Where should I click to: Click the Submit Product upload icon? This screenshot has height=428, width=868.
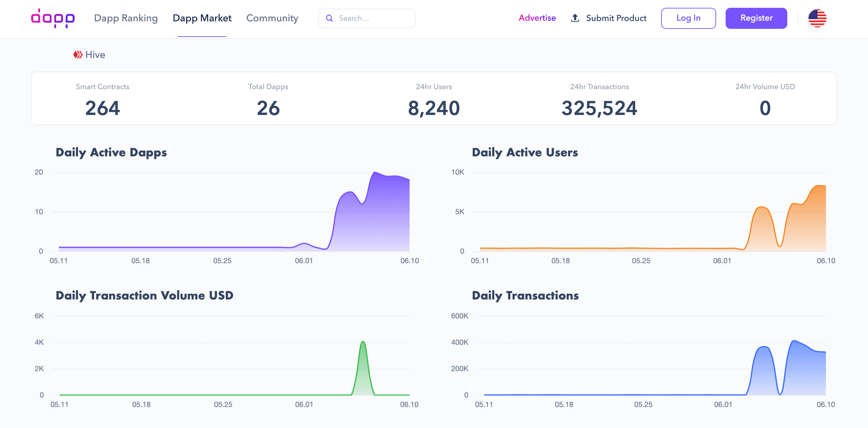575,18
